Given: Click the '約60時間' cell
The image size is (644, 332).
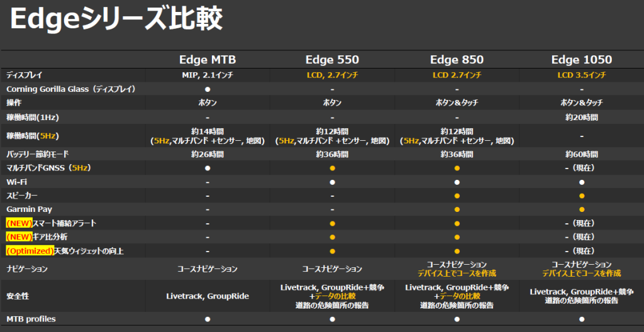Looking at the screenshot, I should (x=582, y=155).
